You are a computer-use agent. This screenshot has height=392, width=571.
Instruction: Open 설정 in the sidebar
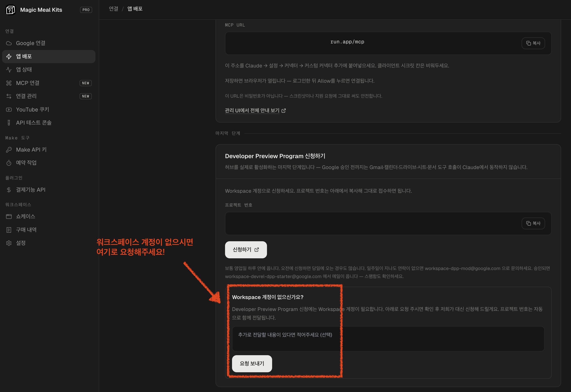49,243
